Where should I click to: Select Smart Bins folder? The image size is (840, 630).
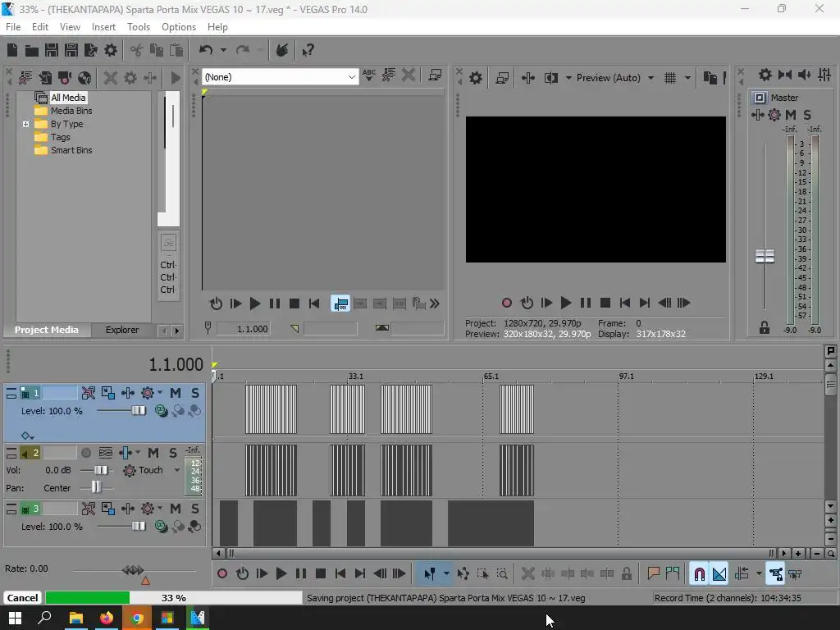[x=71, y=151]
